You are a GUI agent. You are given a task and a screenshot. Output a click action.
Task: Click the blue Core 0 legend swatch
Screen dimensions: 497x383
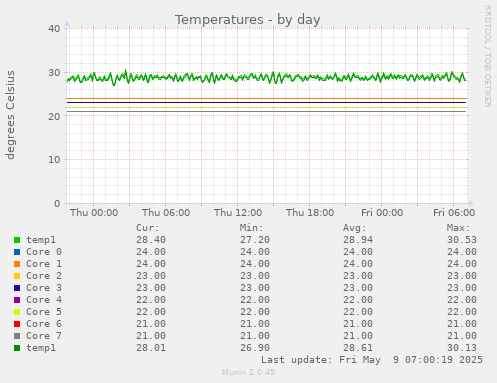(x=17, y=252)
